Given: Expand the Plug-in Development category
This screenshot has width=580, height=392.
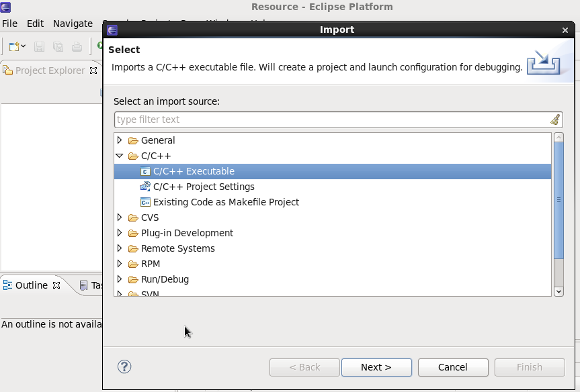Looking at the screenshot, I should point(120,233).
